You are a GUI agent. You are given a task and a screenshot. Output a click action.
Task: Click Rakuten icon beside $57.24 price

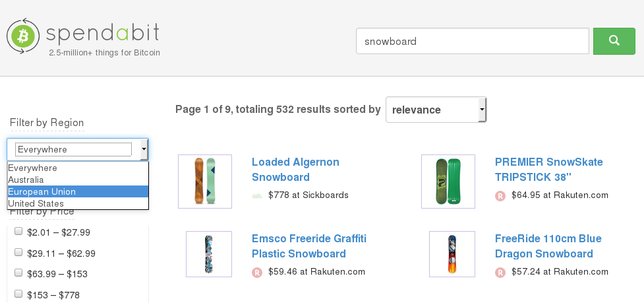pyautogui.click(x=500, y=271)
